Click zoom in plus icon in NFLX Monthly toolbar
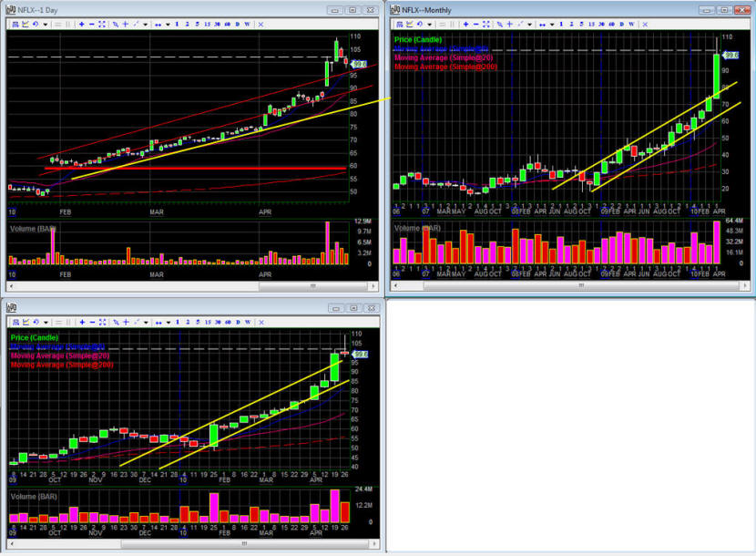The image size is (756, 556). [465, 24]
